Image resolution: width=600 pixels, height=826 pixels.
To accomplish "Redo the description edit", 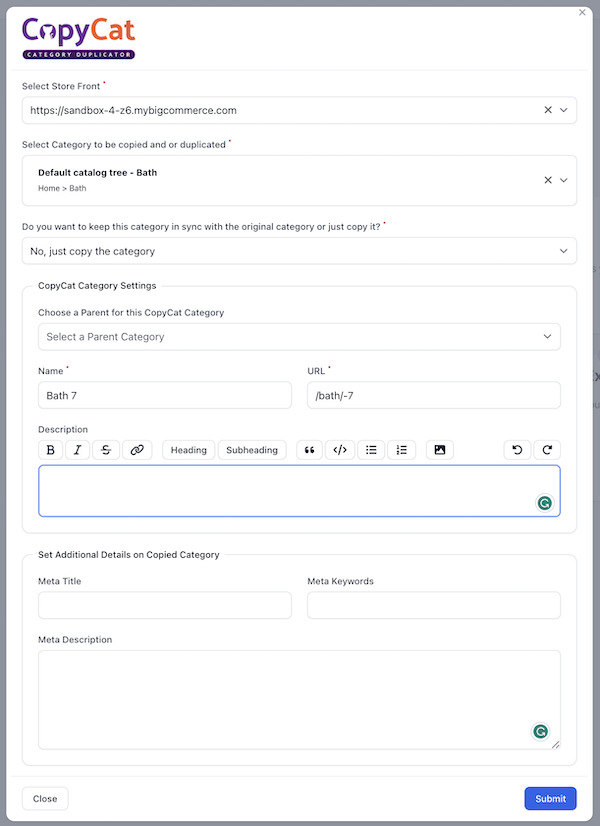I will point(547,450).
